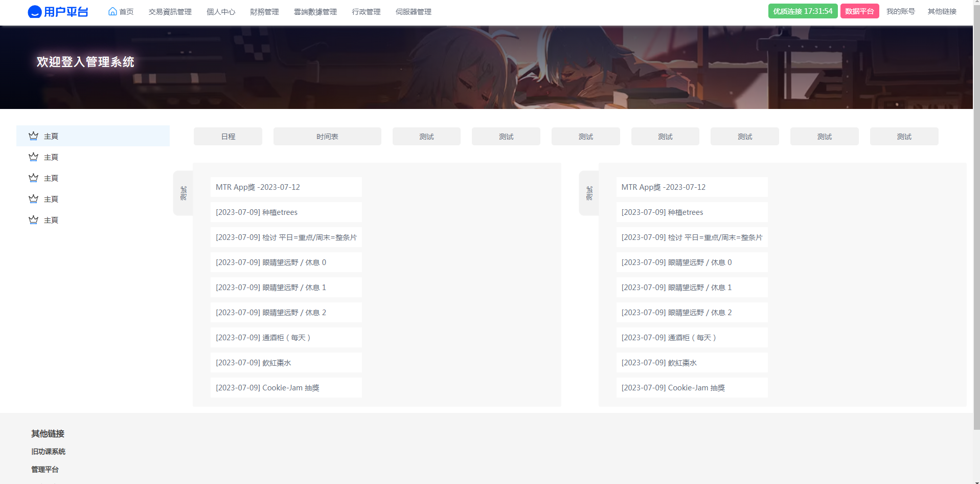Open the 雲端數據管理 menu
Screen dimensions: 980x484
click(x=315, y=12)
